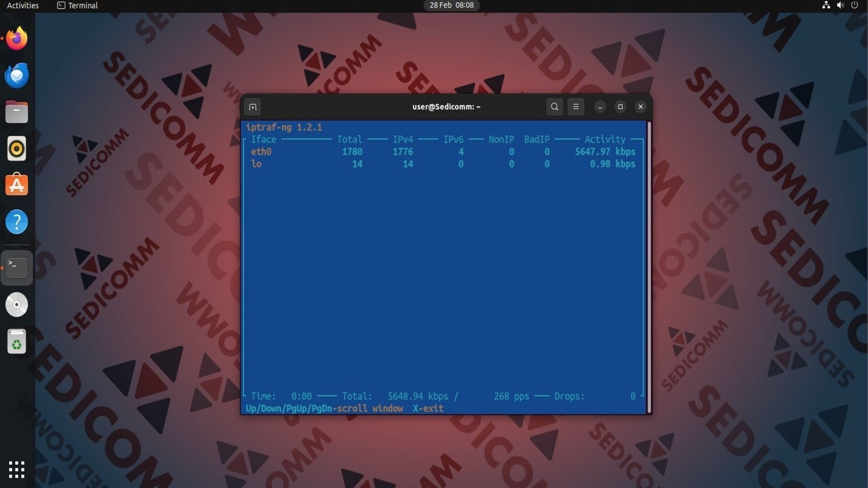
Task: Open the Help question mark icon
Action: 17,222
